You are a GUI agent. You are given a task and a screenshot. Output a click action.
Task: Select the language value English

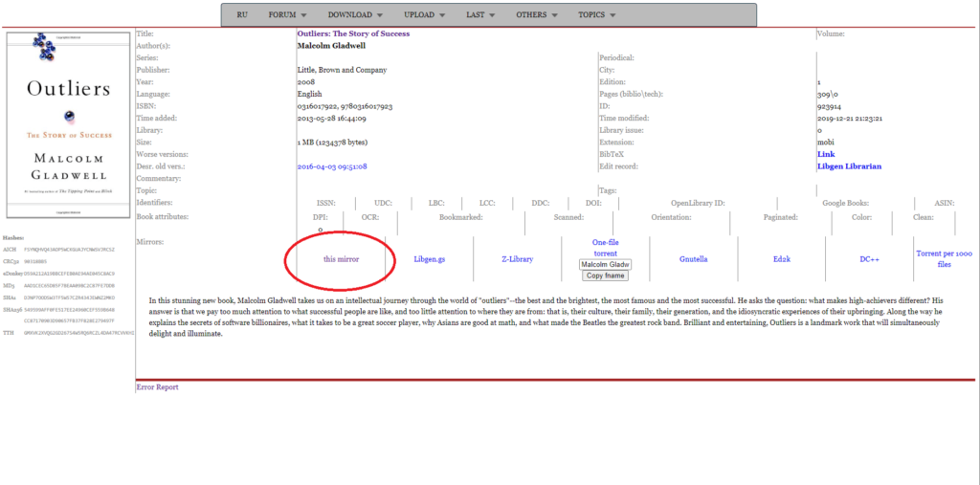309,95
